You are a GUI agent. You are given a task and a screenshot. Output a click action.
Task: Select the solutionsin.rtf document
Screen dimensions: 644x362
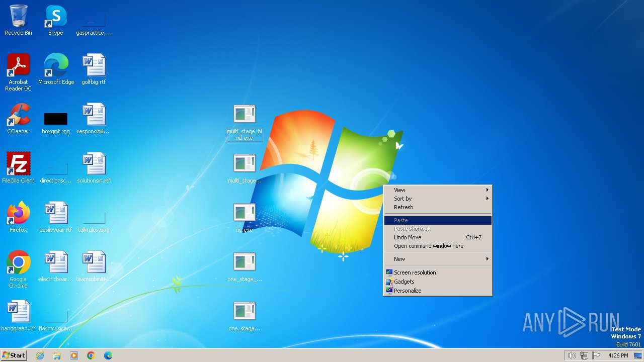(x=94, y=168)
